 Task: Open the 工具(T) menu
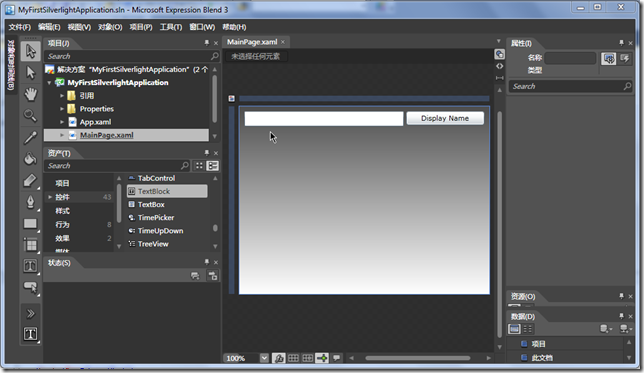(x=171, y=27)
